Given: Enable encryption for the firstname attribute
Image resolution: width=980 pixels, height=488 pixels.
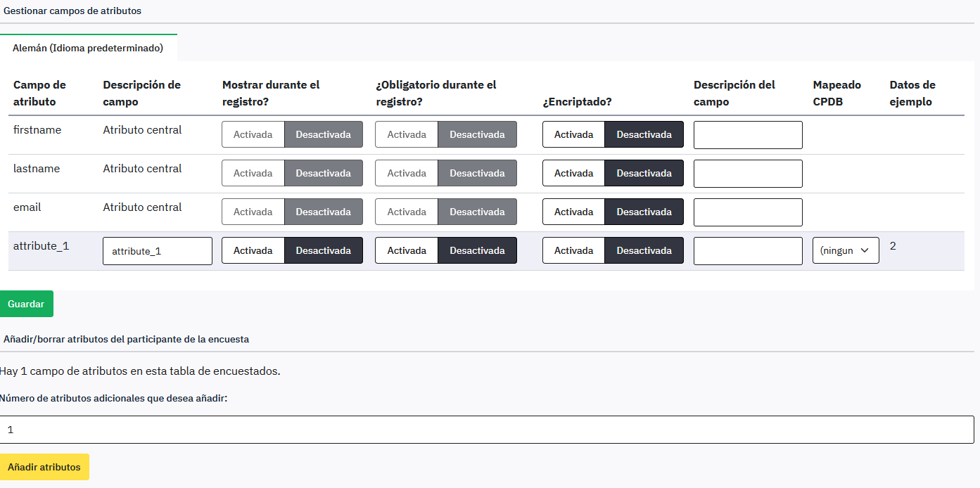Looking at the screenshot, I should pos(573,134).
